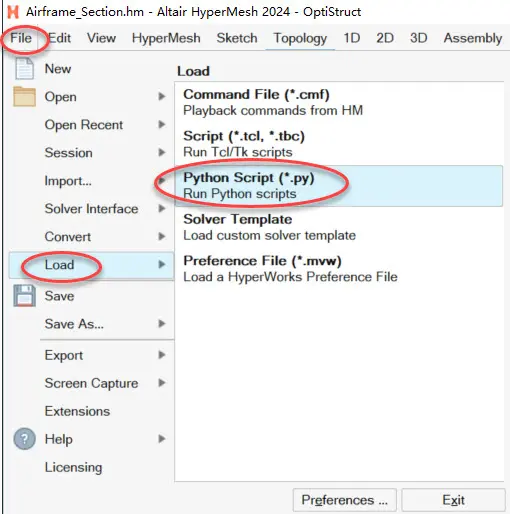Expand the Session submenu arrow
Viewport: 510px width, 514px height.
[162, 152]
